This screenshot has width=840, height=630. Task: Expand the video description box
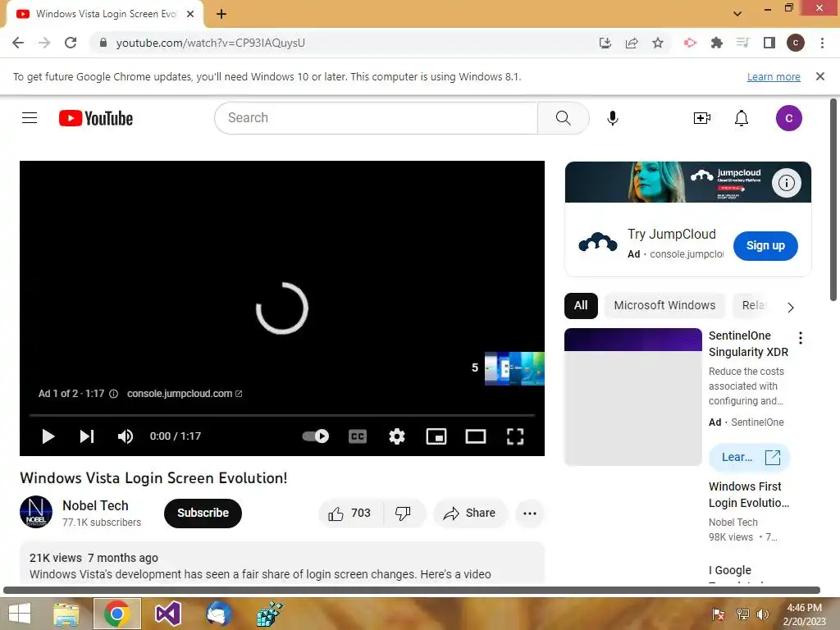pyautogui.click(x=282, y=564)
